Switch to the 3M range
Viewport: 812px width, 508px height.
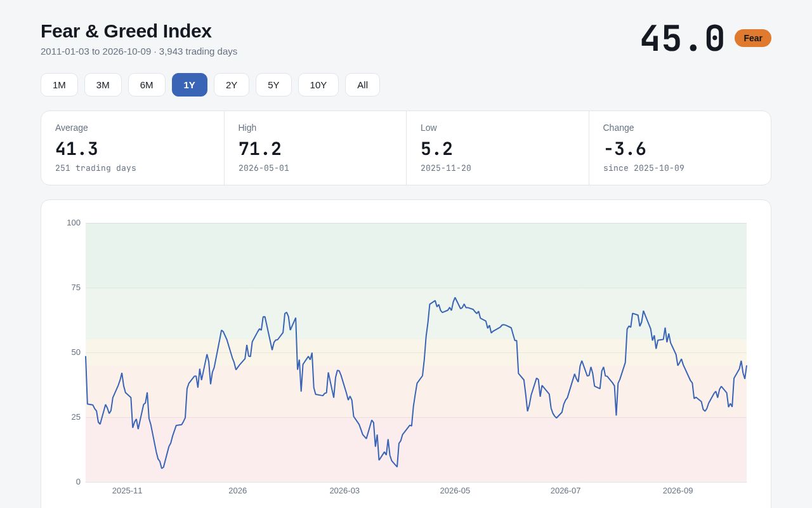pos(103,84)
